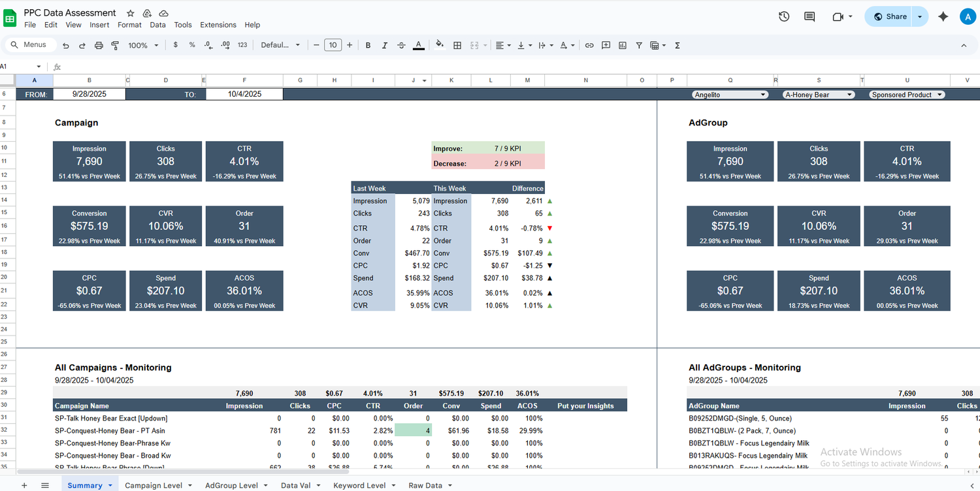Click the FROM date cell 9/28/2025

coord(90,94)
